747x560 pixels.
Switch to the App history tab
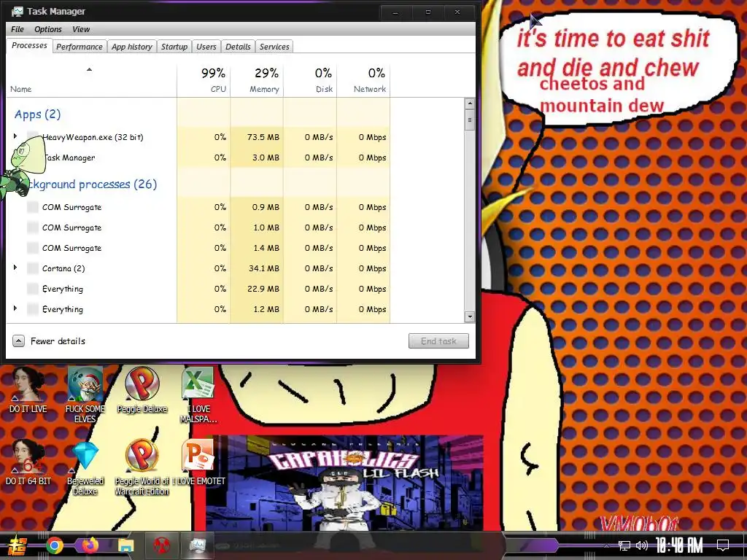pyautogui.click(x=132, y=47)
